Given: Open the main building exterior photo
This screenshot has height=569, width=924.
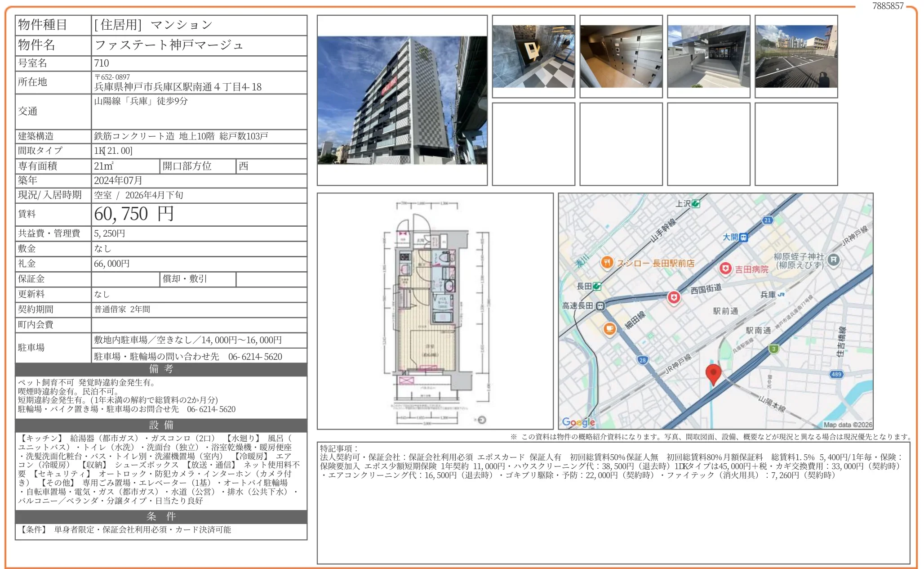Looking at the screenshot, I should (x=402, y=100).
